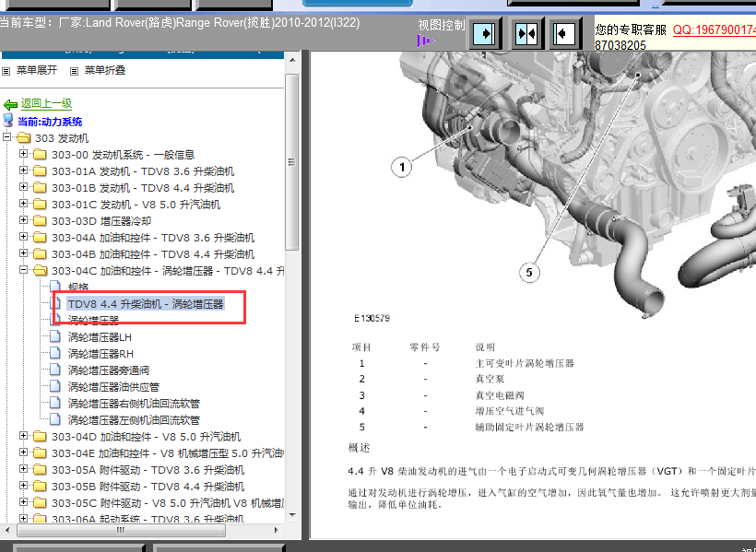The image size is (756, 552).
Task: Click the 当前:动力系统 computer icon
Action: pyautogui.click(x=8, y=121)
